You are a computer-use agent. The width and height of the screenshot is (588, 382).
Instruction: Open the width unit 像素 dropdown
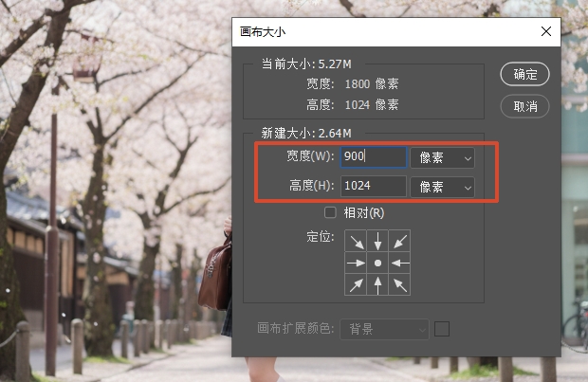tap(443, 157)
